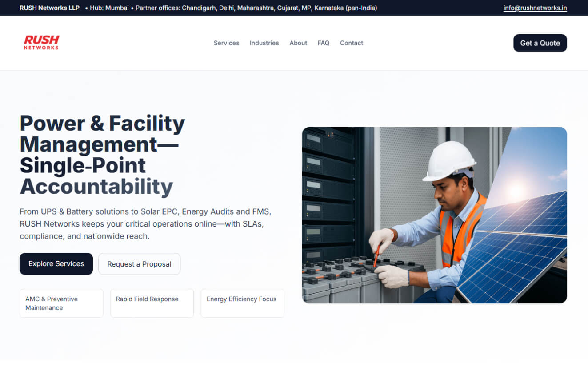Click the info@rushnetworks.in email link
This screenshot has height=387, width=588.
(x=535, y=8)
